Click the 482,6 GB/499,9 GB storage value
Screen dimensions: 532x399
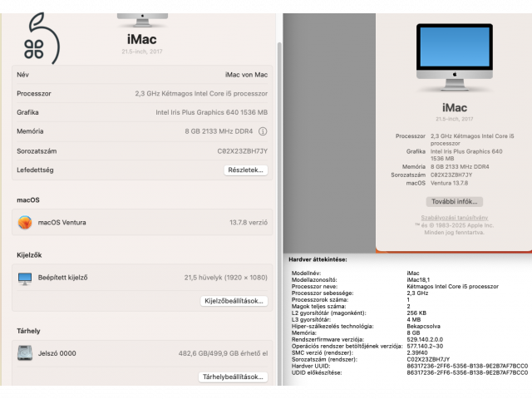(223, 353)
